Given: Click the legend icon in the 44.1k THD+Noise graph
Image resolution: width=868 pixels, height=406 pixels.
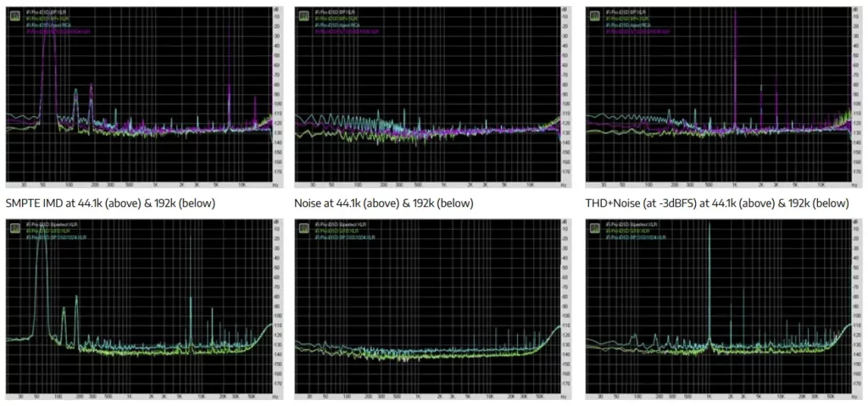Looking at the screenshot, I should (594, 15).
